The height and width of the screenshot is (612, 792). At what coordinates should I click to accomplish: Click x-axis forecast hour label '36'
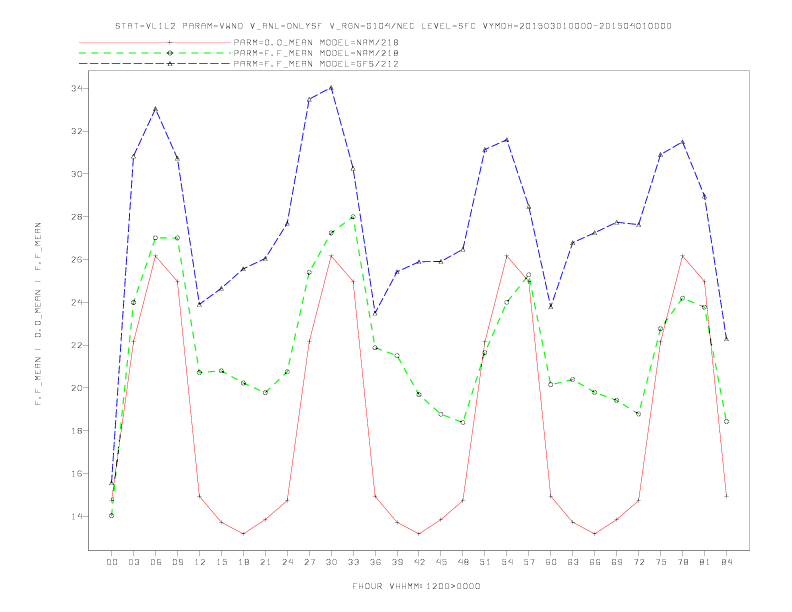coord(375,562)
